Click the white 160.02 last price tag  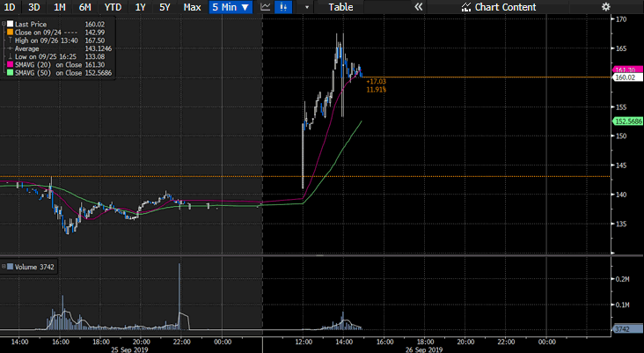[627, 77]
